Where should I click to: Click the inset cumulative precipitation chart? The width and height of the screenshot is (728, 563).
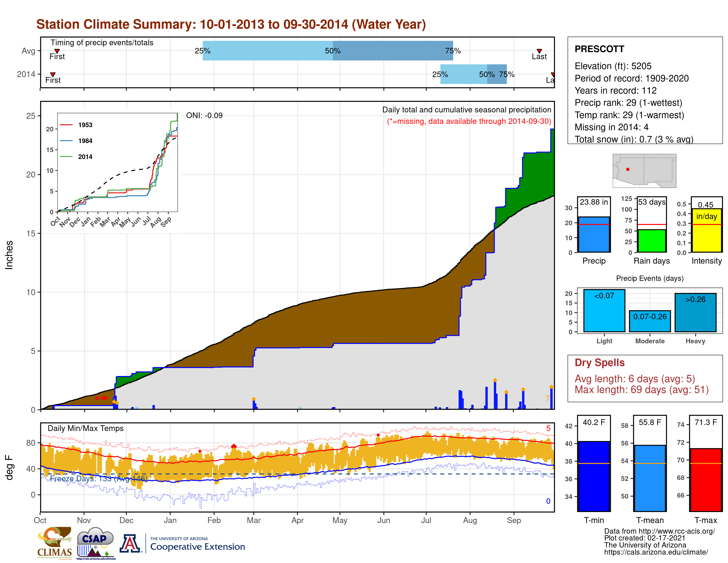pos(117,162)
